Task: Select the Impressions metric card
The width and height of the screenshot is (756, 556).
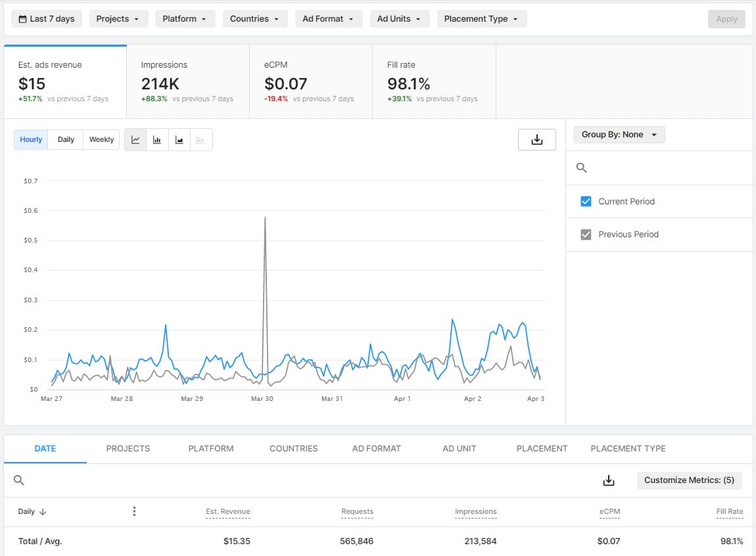Action: pos(187,81)
